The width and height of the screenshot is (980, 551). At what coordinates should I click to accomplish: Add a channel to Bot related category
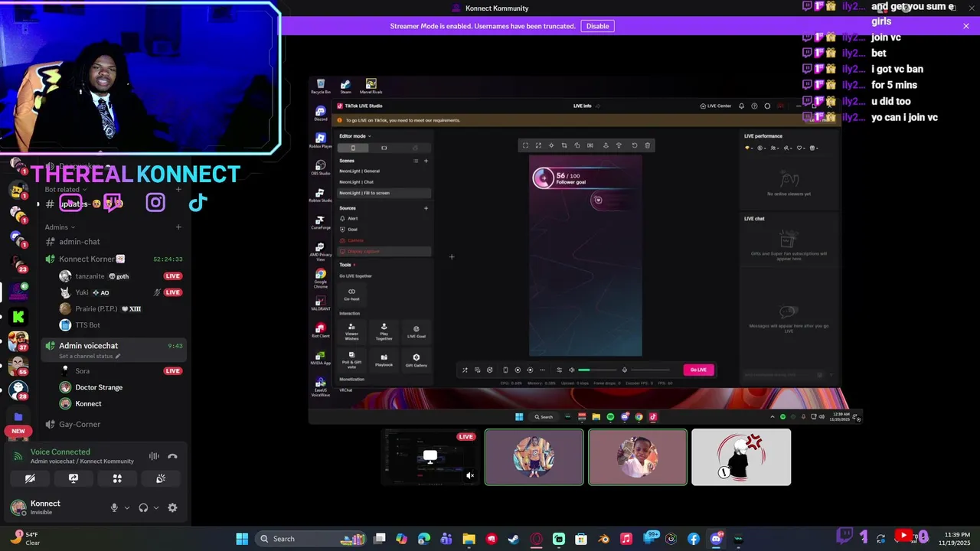point(178,189)
